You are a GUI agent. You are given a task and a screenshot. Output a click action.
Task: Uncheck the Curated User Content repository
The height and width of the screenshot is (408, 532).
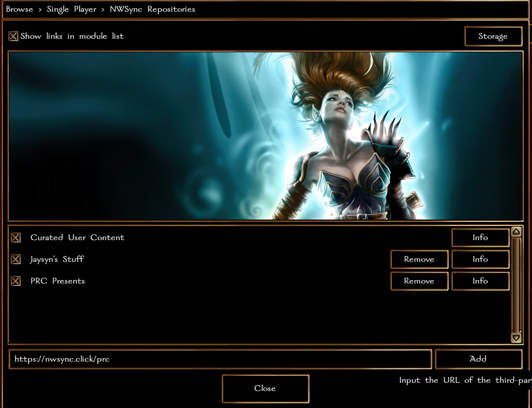16,237
